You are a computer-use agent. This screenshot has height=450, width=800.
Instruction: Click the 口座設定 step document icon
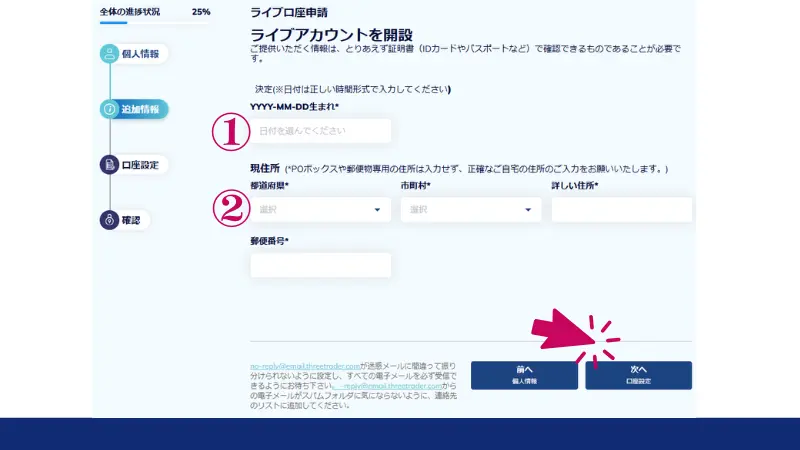110,164
